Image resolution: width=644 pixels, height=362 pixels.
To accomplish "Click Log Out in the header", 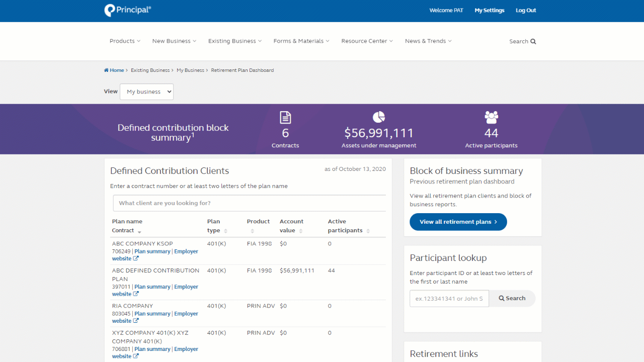I will [526, 11].
